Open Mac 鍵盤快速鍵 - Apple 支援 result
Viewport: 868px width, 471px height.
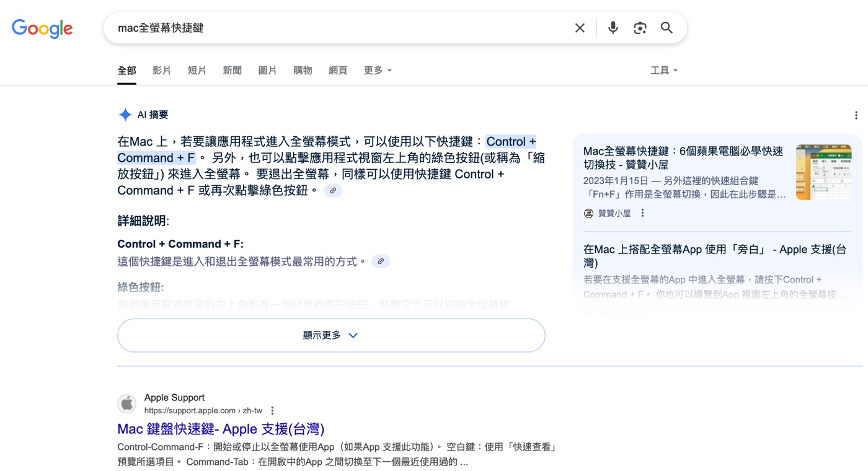[x=221, y=429]
